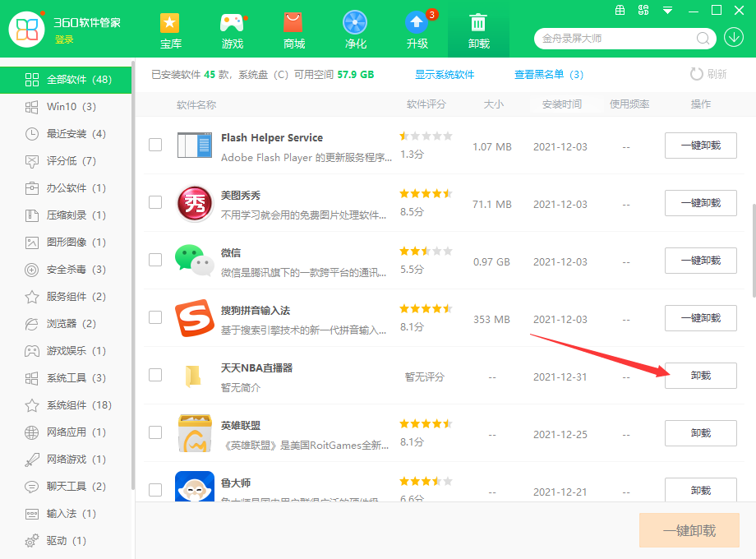Click the bottom orange 一键卸载 button
This screenshot has height=559, width=756.
(x=689, y=530)
